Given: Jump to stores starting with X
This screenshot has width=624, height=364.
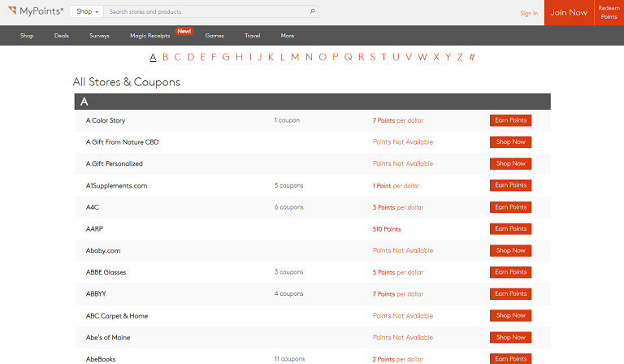Looking at the screenshot, I should pyautogui.click(x=436, y=58).
